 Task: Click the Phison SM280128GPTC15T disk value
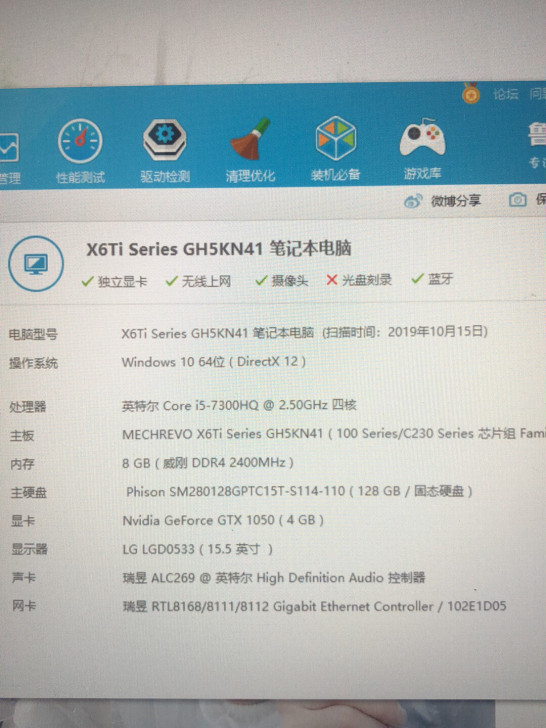point(299,491)
